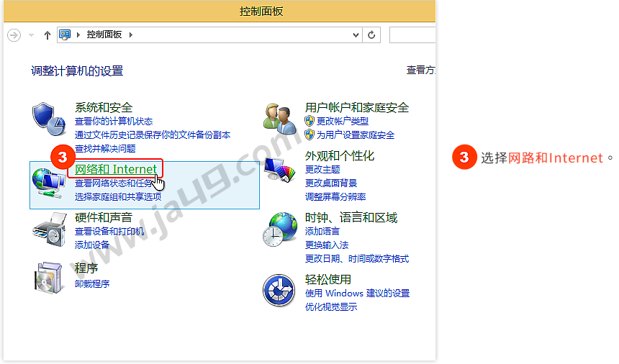Viewport: 619px width, 364px height.
Task: Expand the chevron after 控制面板 in breadcrumb
Action: click(x=131, y=35)
